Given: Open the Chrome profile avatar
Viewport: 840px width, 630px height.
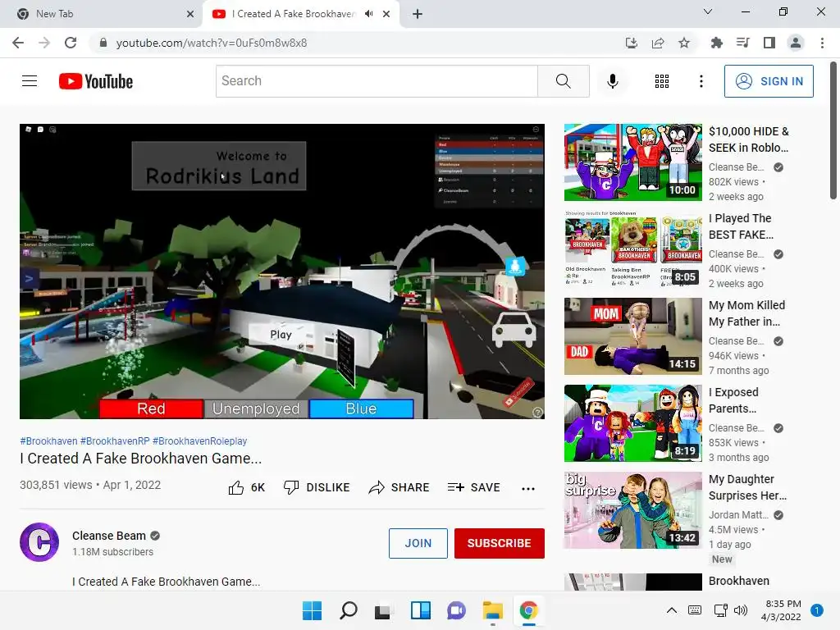Looking at the screenshot, I should tap(796, 43).
